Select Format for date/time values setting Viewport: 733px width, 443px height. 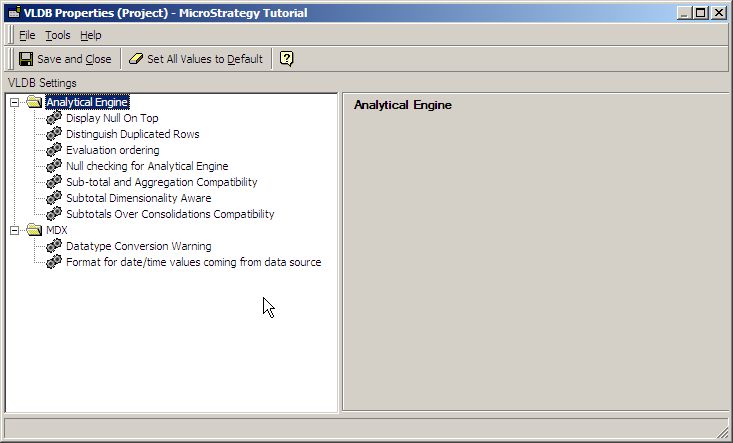tap(193, 262)
